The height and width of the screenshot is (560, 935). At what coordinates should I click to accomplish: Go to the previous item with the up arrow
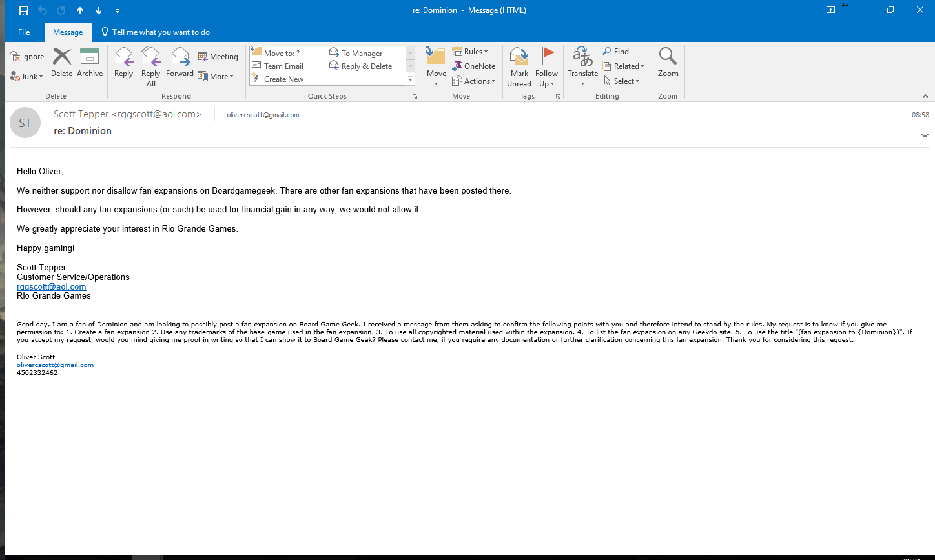[80, 10]
